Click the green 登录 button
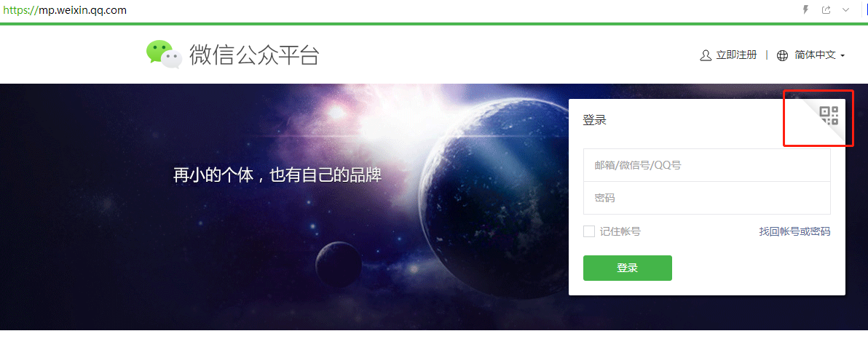 pyautogui.click(x=628, y=268)
